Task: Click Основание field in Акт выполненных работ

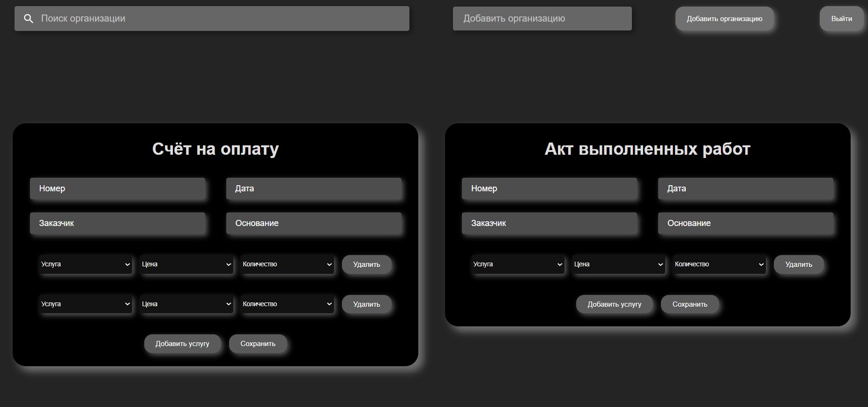Action: [745, 223]
